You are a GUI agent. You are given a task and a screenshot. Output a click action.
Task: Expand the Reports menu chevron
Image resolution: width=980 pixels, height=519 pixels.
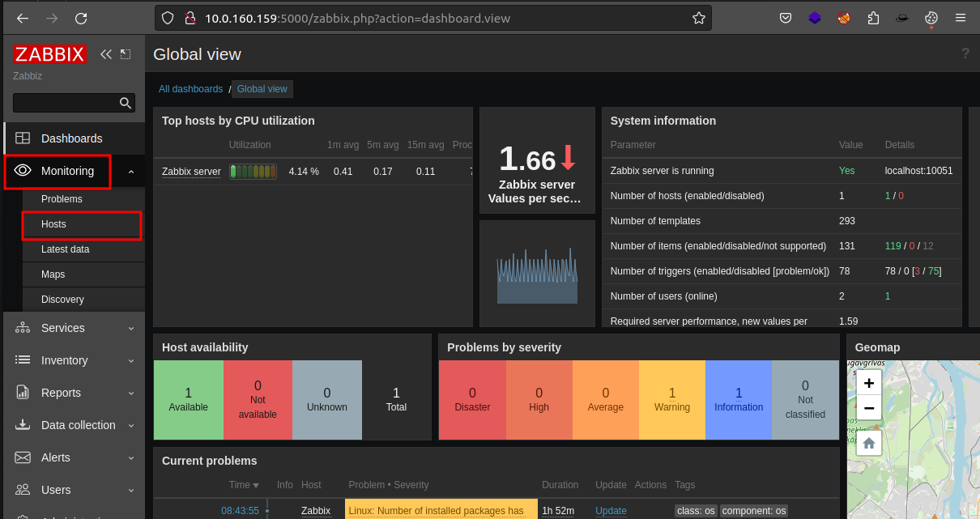click(x=131, y=393)
